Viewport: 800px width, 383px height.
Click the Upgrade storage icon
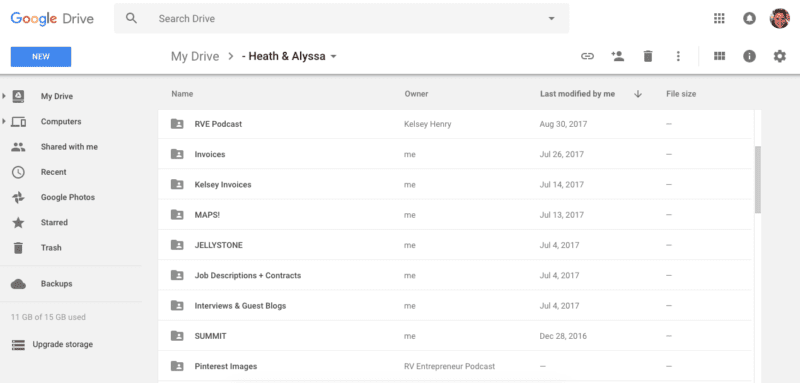[18, 345]
